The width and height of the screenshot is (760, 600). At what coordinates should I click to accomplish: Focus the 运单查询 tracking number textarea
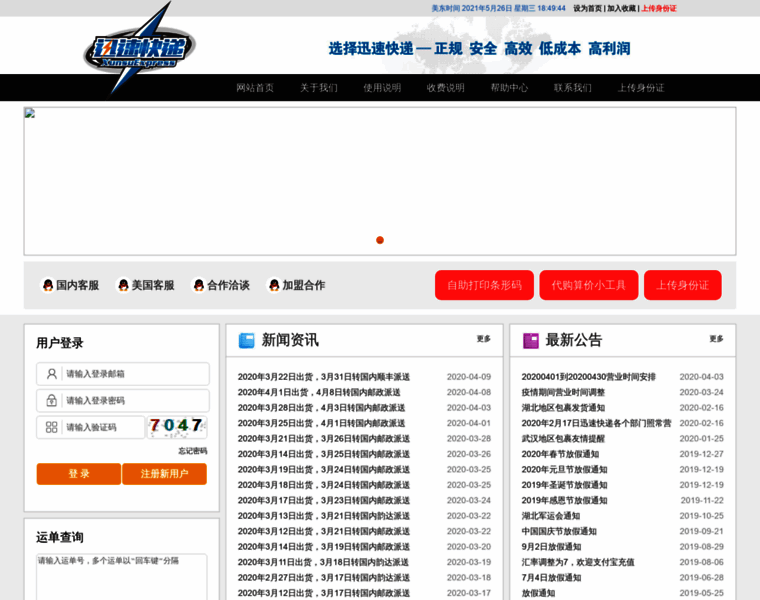(122, 577)
